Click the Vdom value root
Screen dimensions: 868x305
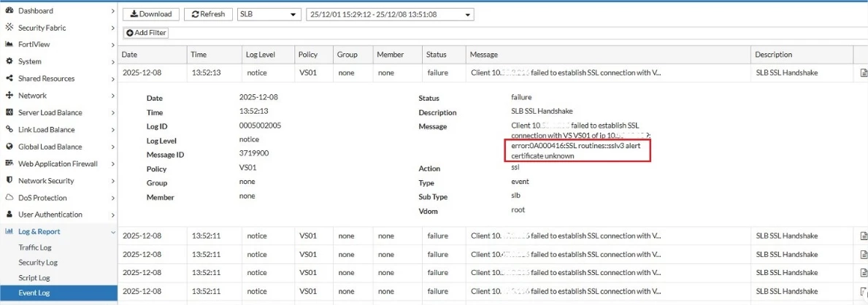click(518, 210)
